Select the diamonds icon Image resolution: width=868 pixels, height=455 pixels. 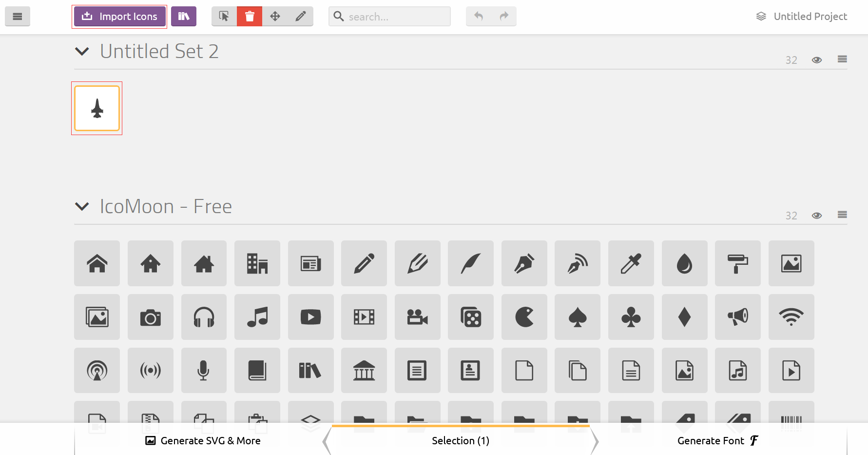[x=685, y=317]
